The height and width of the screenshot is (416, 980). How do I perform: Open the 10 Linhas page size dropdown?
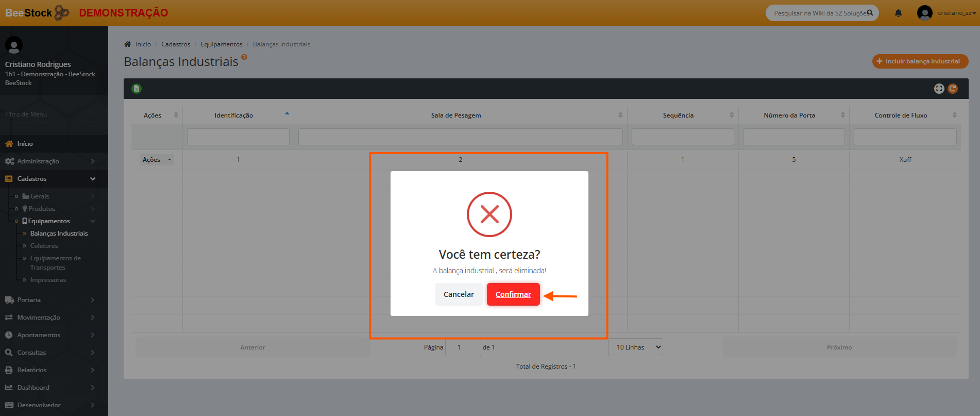coord(635,347)
